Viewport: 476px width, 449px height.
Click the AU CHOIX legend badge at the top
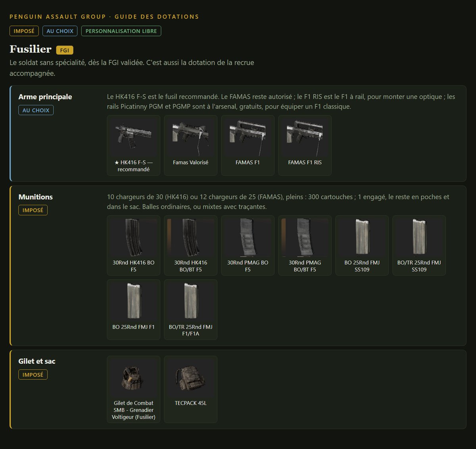[60, 31]
